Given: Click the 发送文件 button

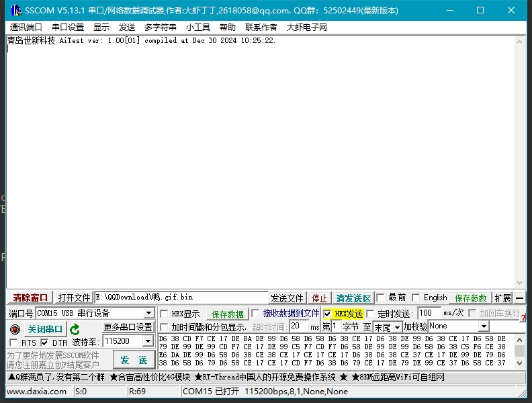Looking at the screenshot, I should click(x=287, y=298).
